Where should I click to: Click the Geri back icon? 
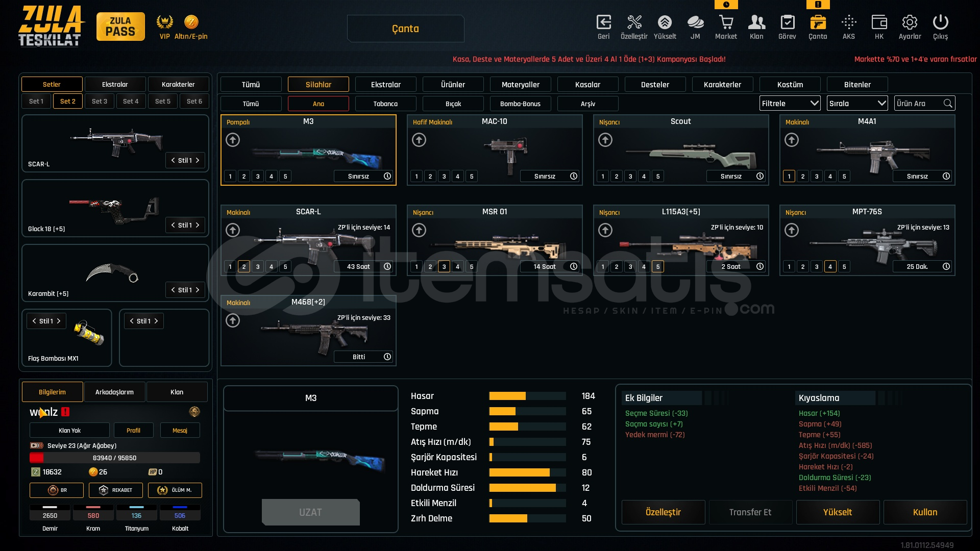pyautogui.click(x=603, y=23)
